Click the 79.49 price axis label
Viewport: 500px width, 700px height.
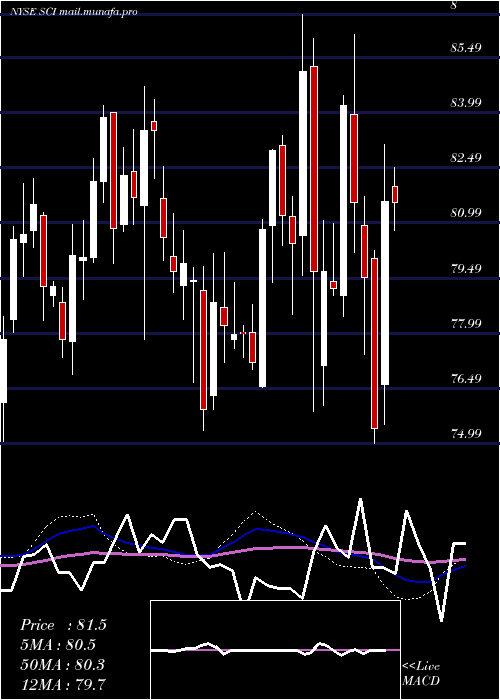[x=466, y=268]
